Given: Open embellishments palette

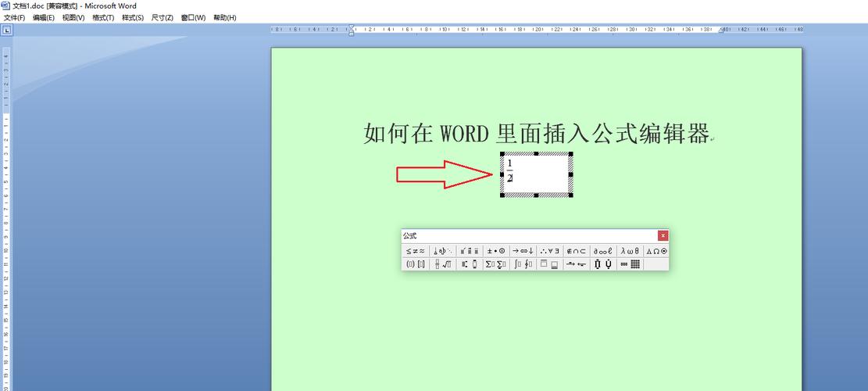Looking at the screenshot, I should pos(470,251).
